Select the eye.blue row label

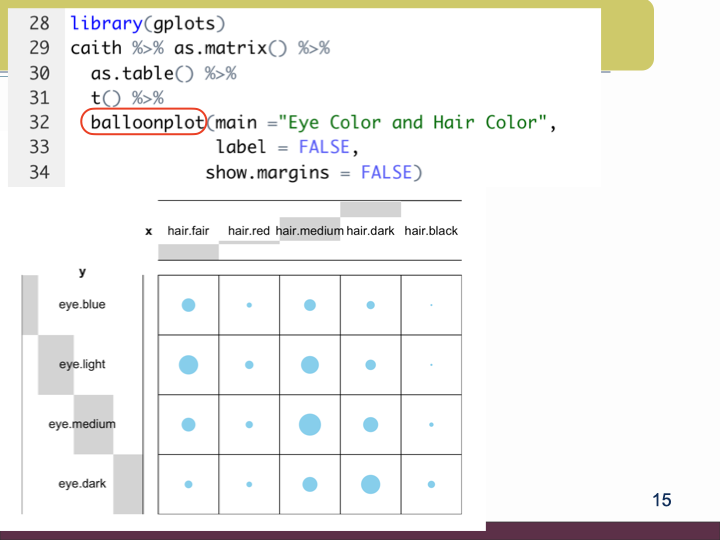[x=81, y=305]
